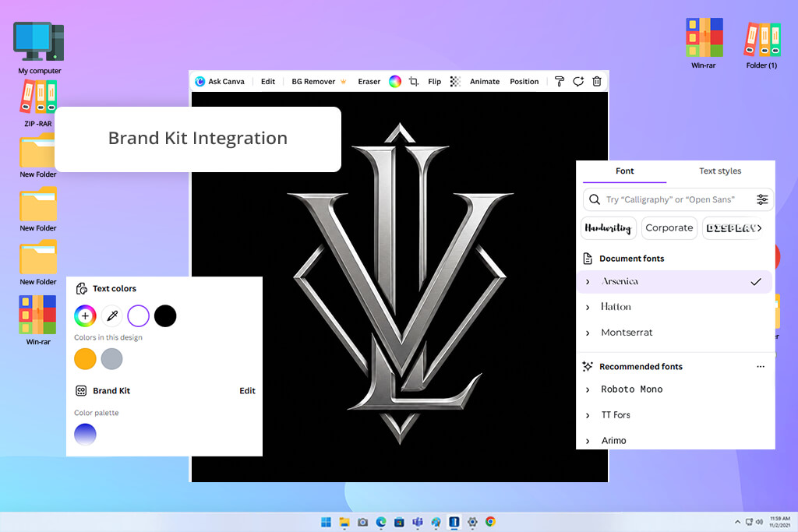
Task: Expand the TT Fors font variants
Action: tap(588, 415)
